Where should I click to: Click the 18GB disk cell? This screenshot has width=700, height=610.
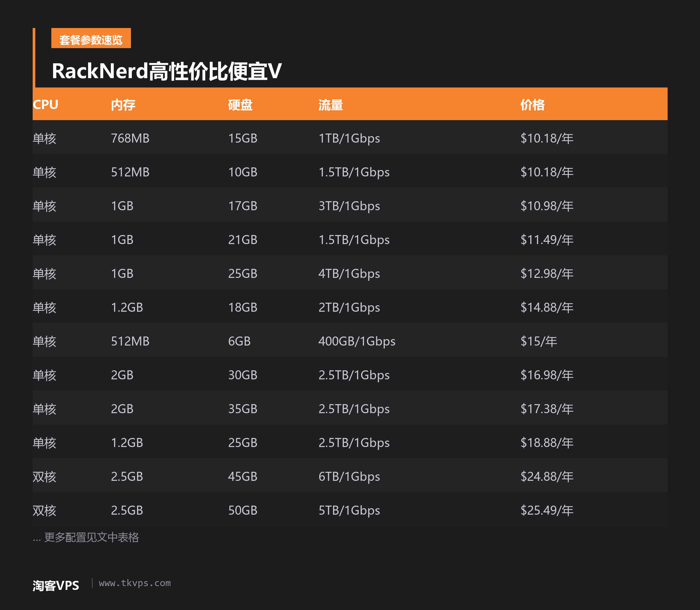[x=243, y=307]
